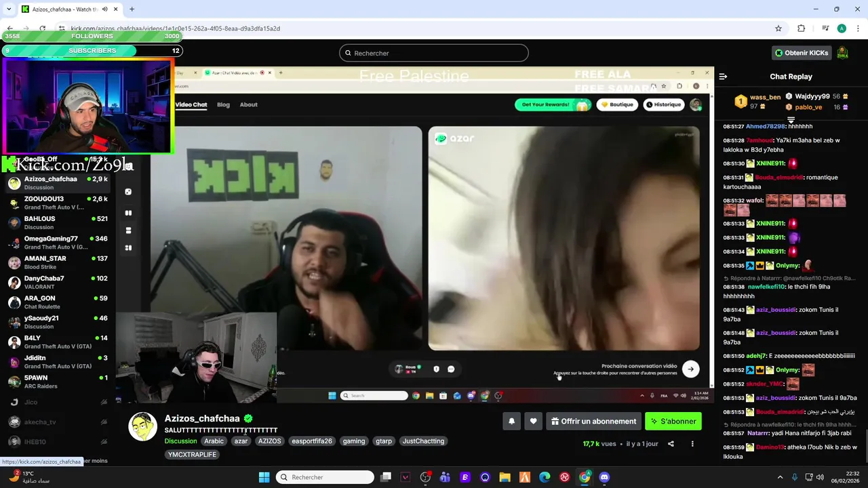
Task: Click the S'abonner button
Action: pos(673,421)
